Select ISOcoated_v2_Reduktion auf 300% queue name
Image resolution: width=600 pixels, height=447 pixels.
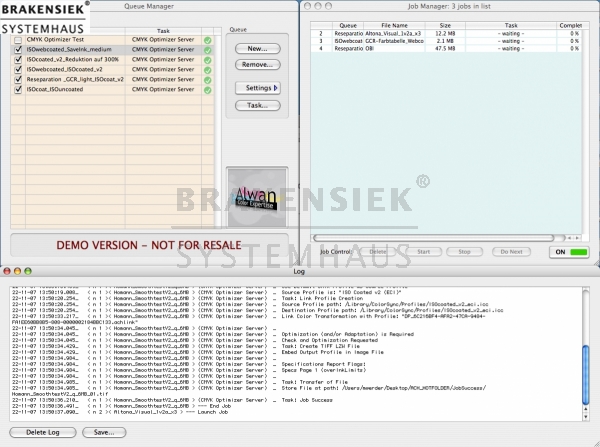(72, 59)
